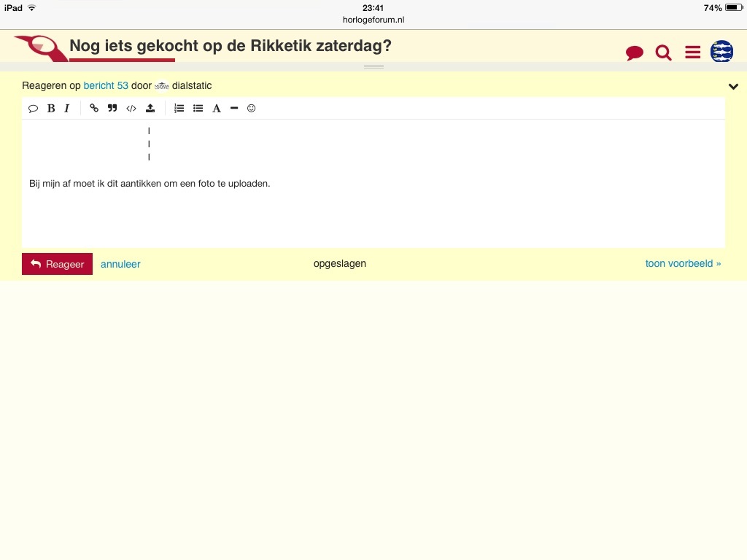Toggle bold formatting in the editor
The image size is (747, 560).
pyautogui.click(x=51, y=109)
